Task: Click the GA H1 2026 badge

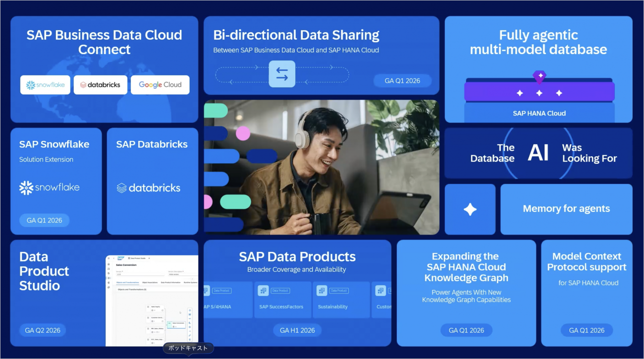Action: [x=297, y=330]
